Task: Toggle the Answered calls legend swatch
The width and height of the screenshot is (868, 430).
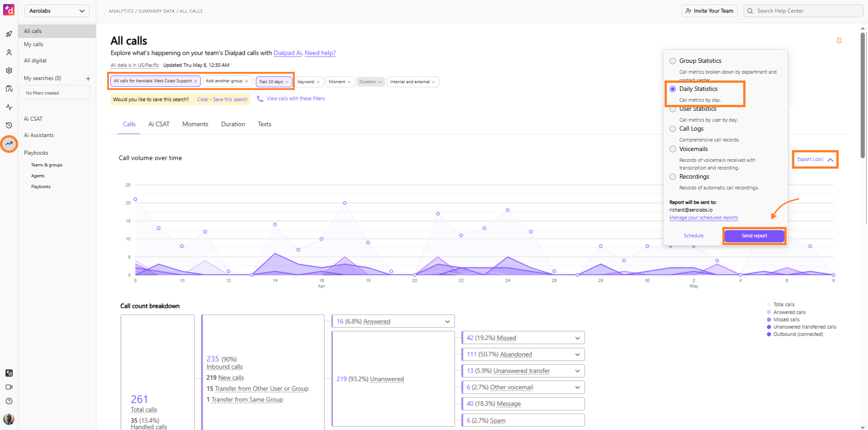Action: (769, 312)
